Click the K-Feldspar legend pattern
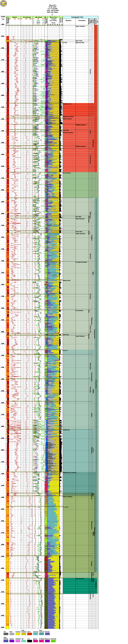This screenshot has height=644, width=128. [42, 641]
